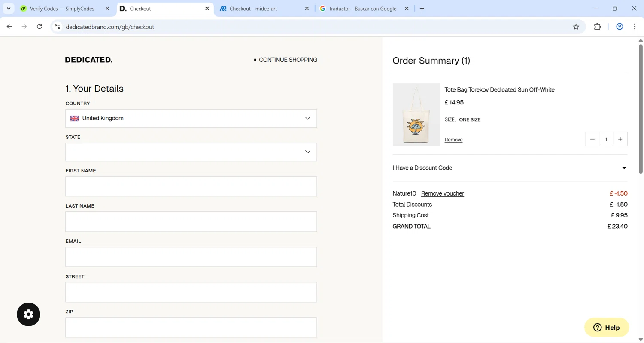The height and width of the screenshot is (343, 644).
Task: Open a new browser tab
Action: click(422, 9)
